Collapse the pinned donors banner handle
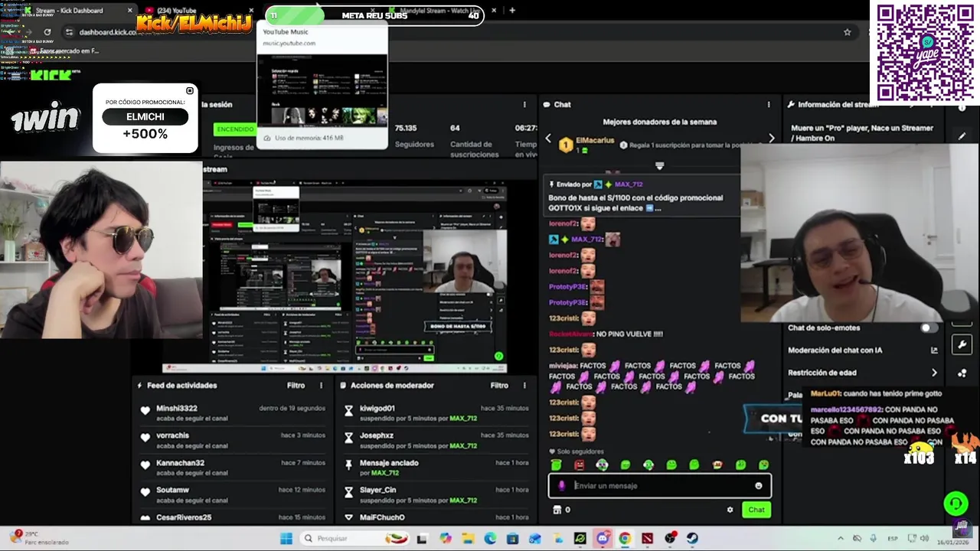Screen dimensions: 980x551 [x=659, y=165]
